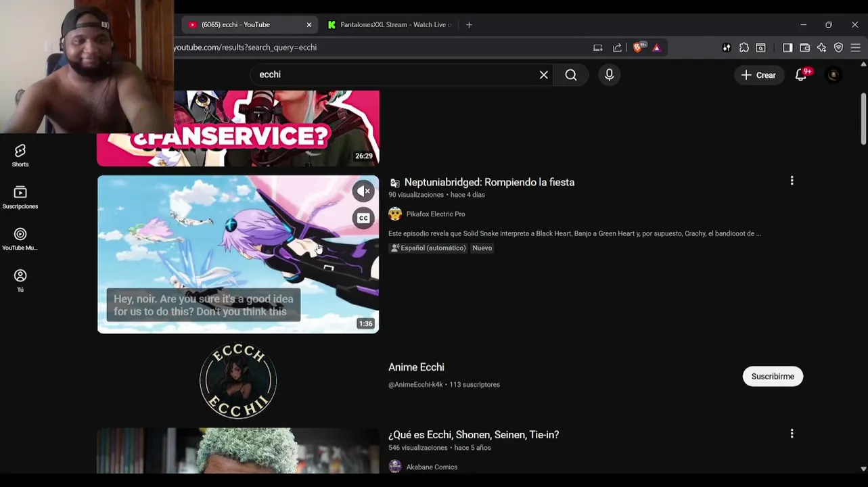
Task: Open Shorts in the YouTube sidebar
Action: (x=20, y=156)
